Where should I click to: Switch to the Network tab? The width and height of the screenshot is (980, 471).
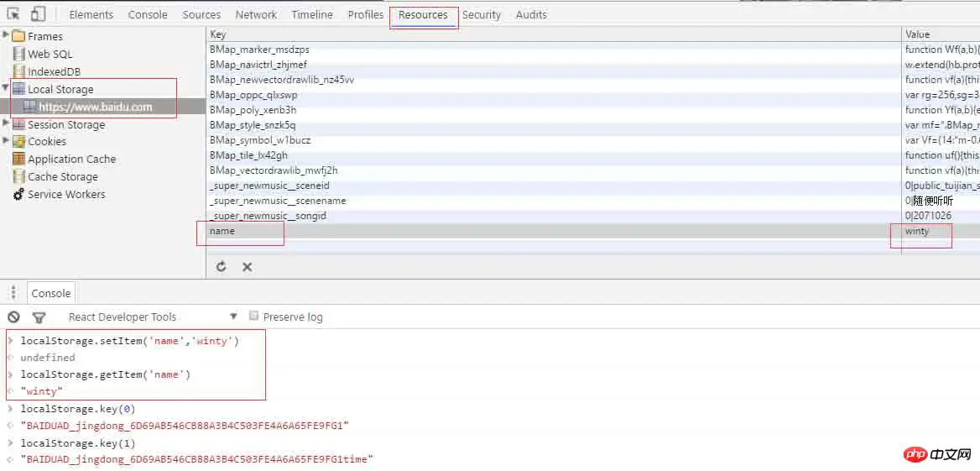(x=256, y=14)
